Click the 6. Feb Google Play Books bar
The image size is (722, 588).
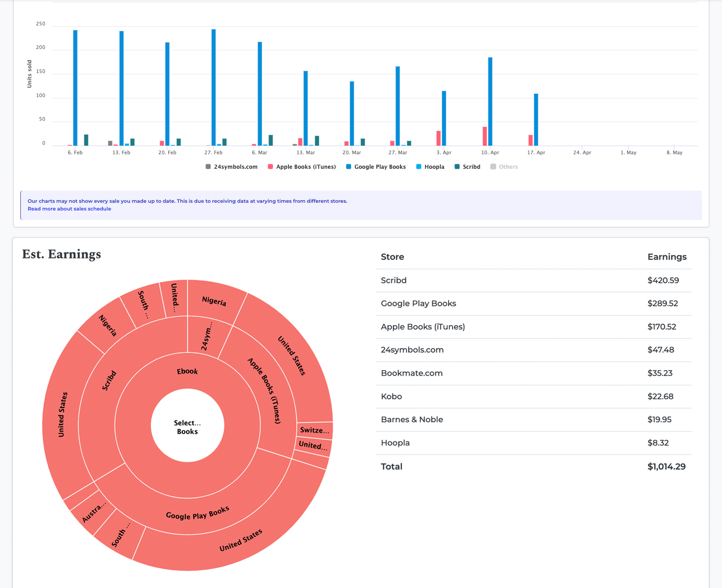[x=75, y=88]
